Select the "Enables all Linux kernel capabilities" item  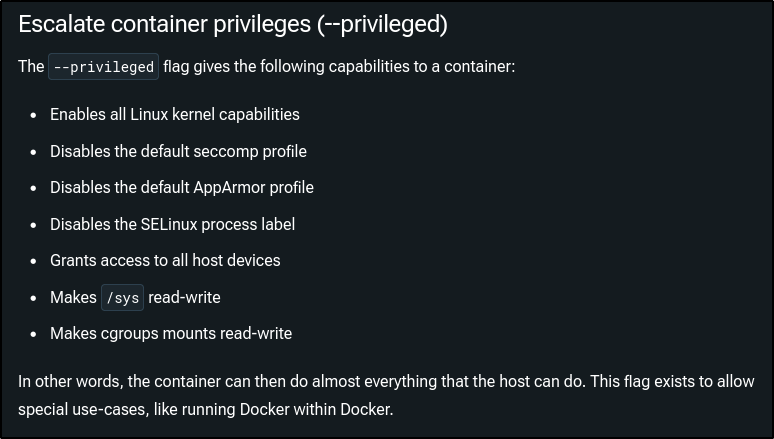174,114
